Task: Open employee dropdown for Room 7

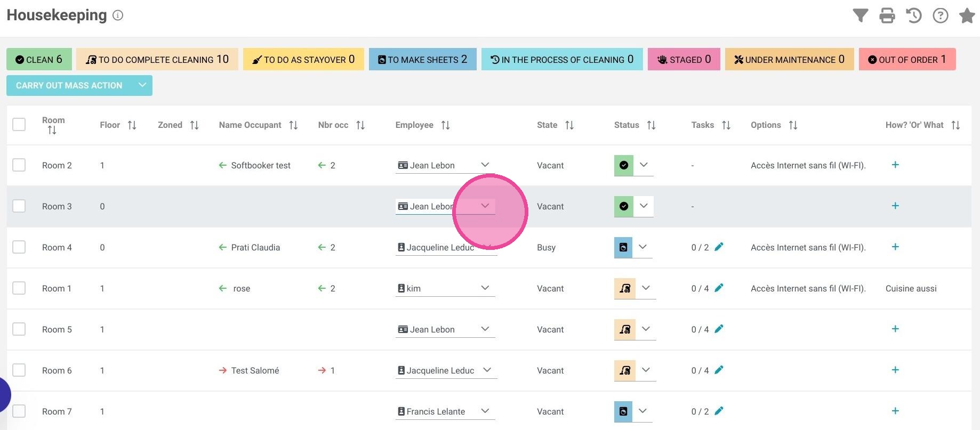Action: [x=445, y=411]
